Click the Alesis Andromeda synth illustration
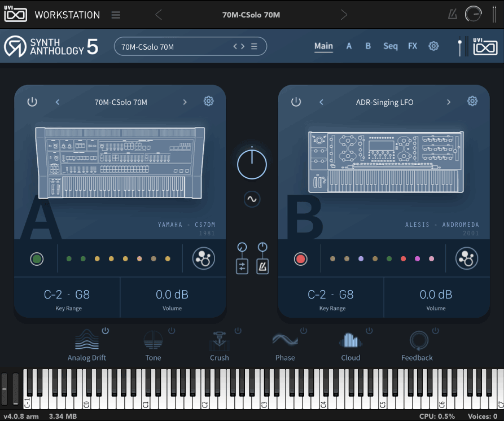Viewport: 504px width, 421px height. pos(385,162)
